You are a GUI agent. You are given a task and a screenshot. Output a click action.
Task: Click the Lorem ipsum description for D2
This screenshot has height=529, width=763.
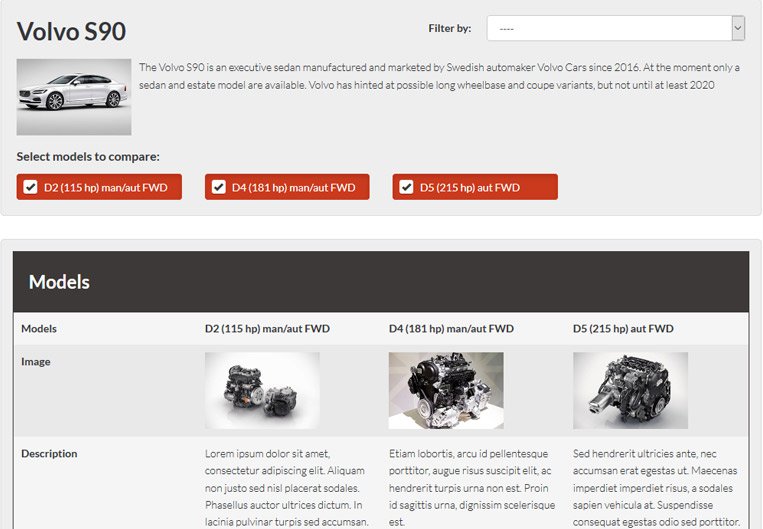(287, 488)
